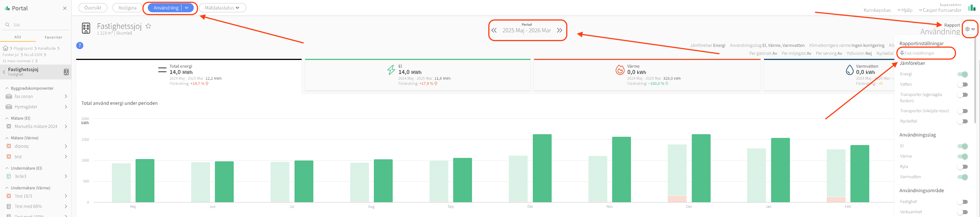The width and height of the screenshot is (980, 217).
Task: Click the Total energi lines icon
Action: coord(162,70)
